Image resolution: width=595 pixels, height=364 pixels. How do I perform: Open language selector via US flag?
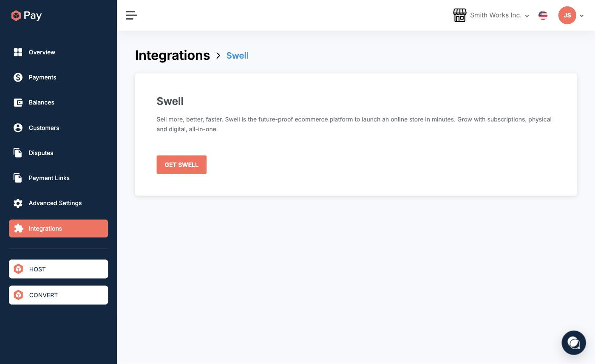543,15
